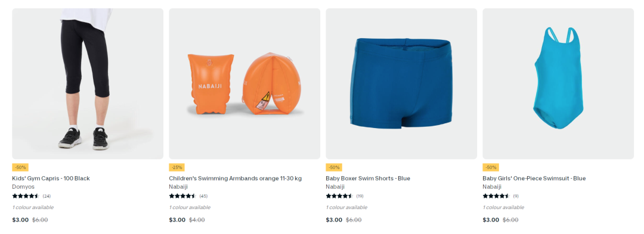The height and width of the screenshot is (234, 644).
Task: Select the Nabaiji brand under the swimsuit
Action: point(492,186)
